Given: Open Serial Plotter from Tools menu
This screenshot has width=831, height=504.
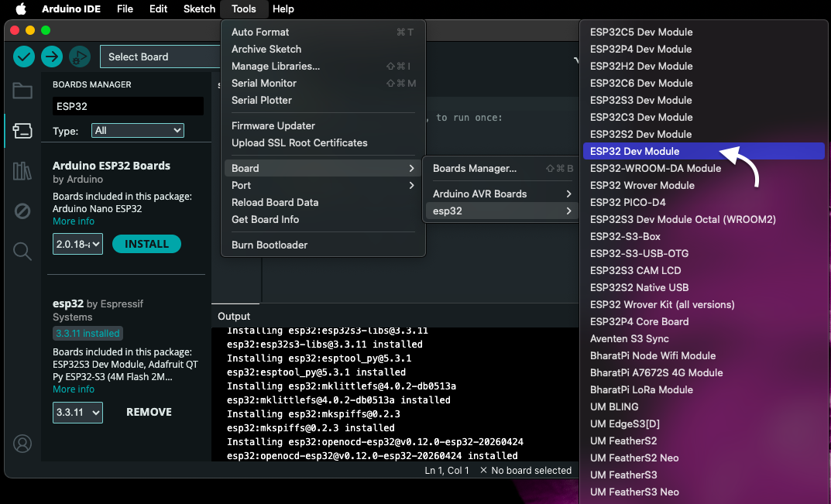Looking at the screenshot, I should [323, 100].
